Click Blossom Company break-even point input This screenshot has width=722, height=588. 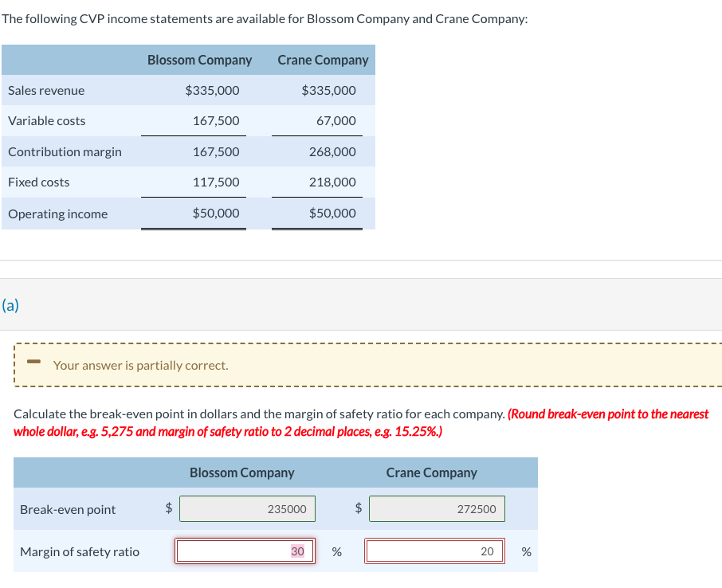click(247, 509)
